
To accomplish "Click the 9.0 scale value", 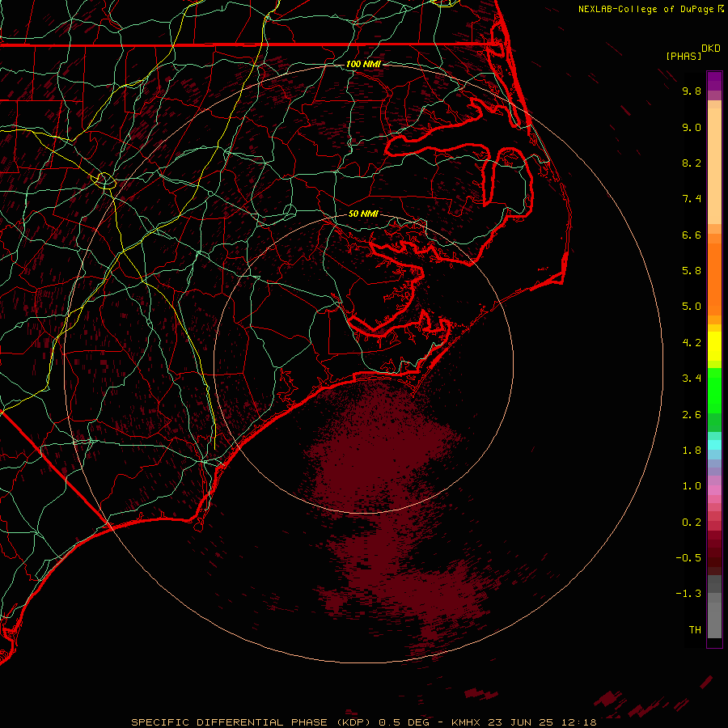I will click(692, 127).
